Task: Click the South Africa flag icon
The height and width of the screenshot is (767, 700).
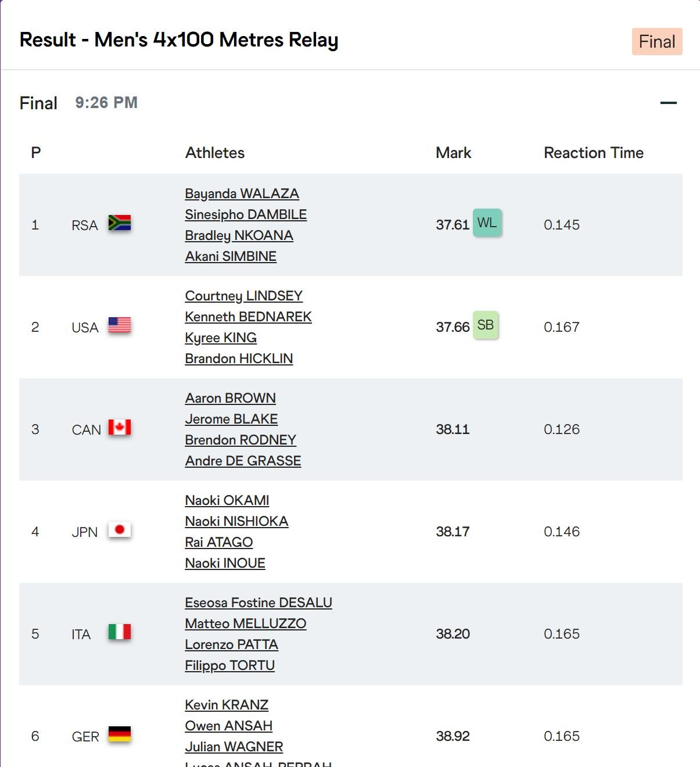Action: (x=120, y=223)
